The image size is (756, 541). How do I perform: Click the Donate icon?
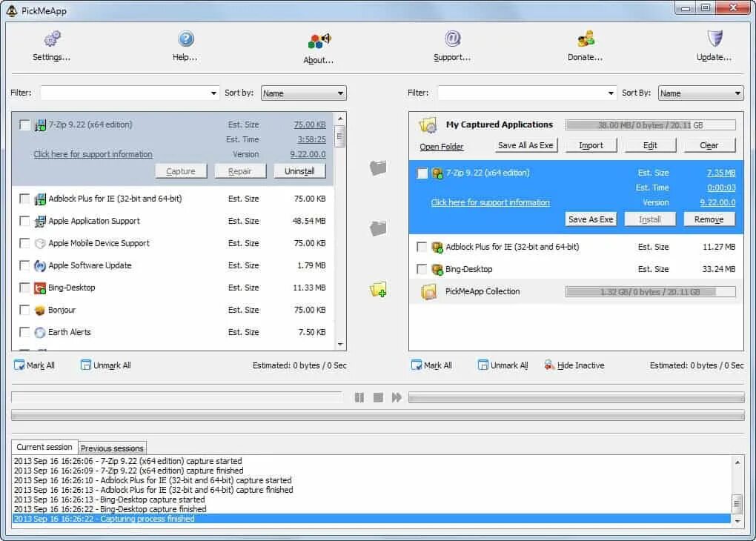(586, 39)
